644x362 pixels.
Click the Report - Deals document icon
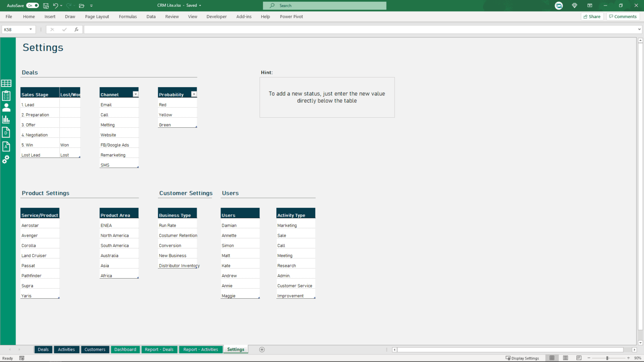6,132
